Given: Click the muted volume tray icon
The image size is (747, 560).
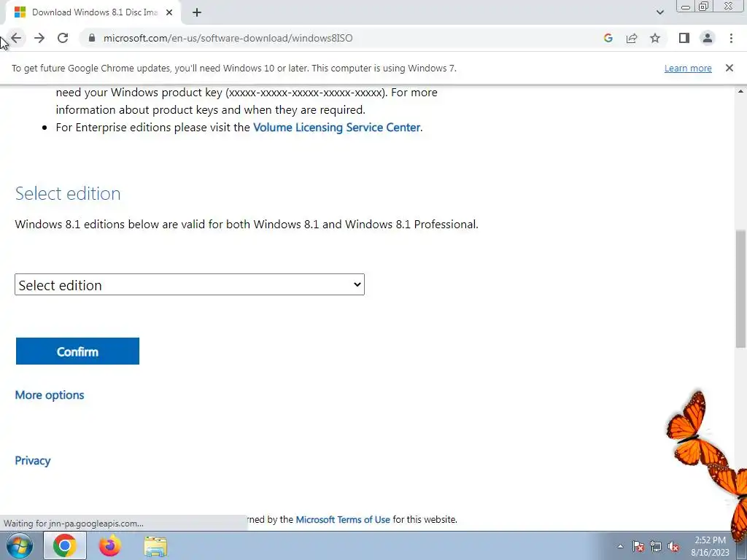Looking at the screenshot, I should (x=673, y=546).
